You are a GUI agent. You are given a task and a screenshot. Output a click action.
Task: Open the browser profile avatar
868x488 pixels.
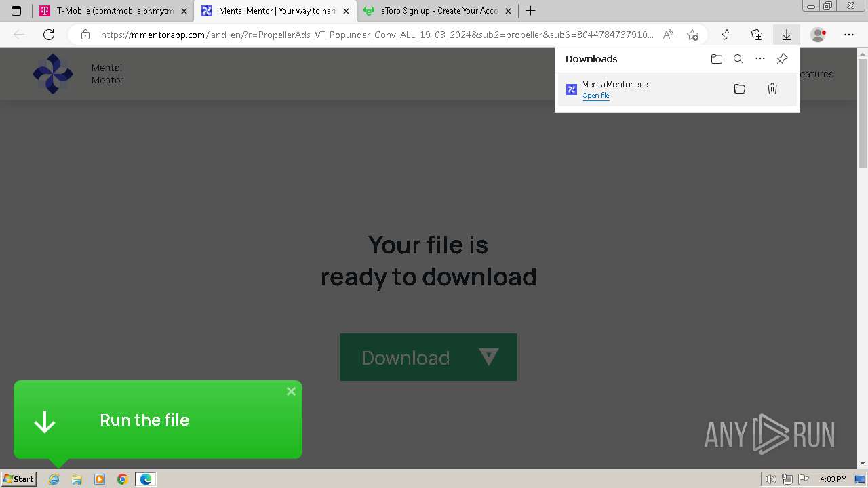(x=818, y=35)
